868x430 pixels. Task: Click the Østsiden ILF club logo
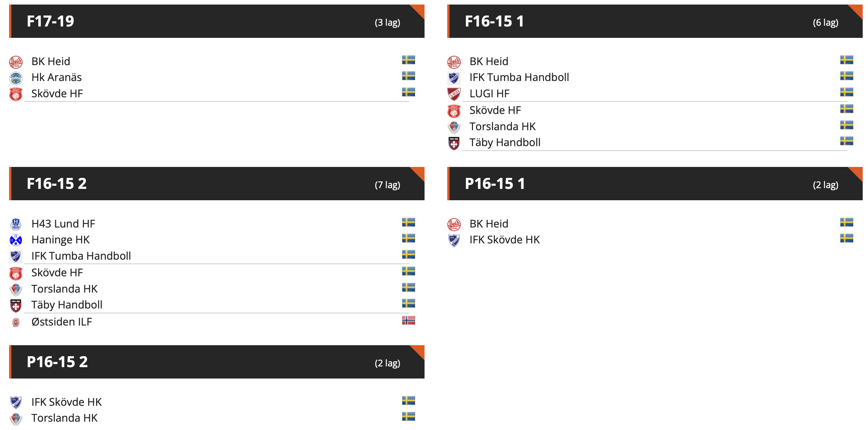tap(16, 322)
